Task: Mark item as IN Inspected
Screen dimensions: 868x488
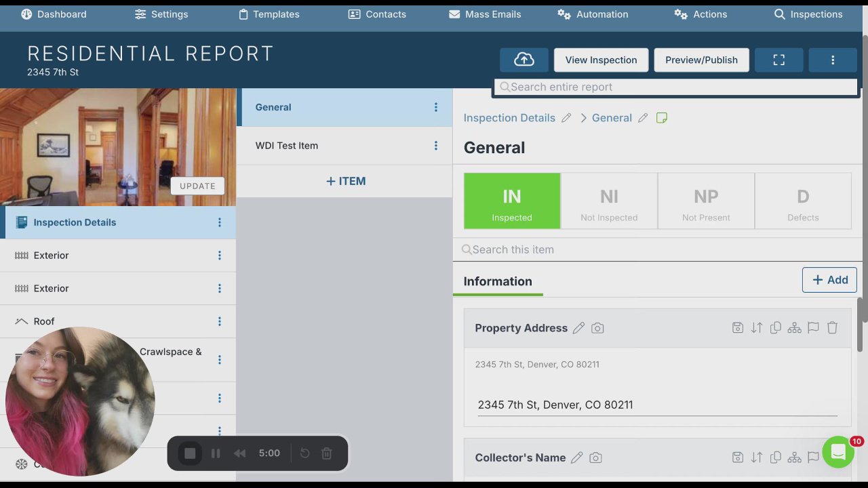Action: click(x=512, y=201)
